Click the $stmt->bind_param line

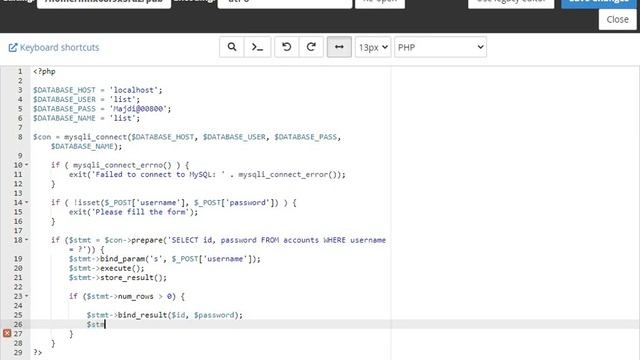[x=164, y=259]
